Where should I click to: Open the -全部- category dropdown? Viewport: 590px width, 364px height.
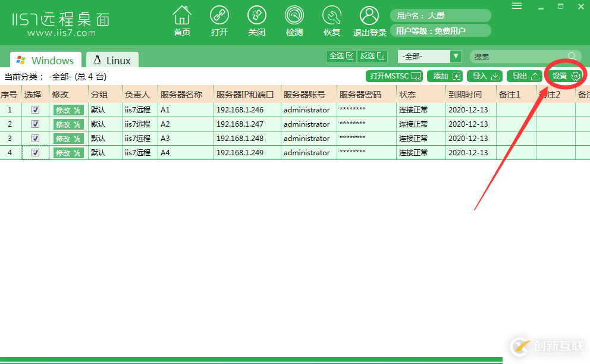429,56
